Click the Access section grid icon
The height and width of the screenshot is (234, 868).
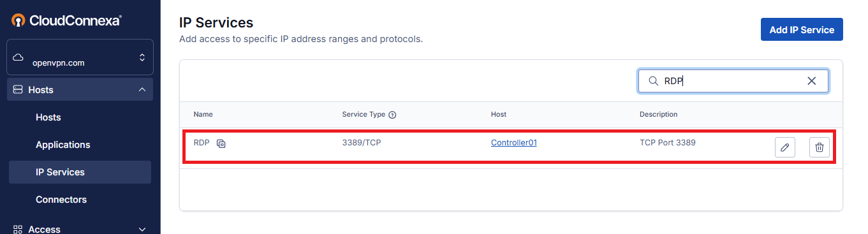click(x=18, y=229)
